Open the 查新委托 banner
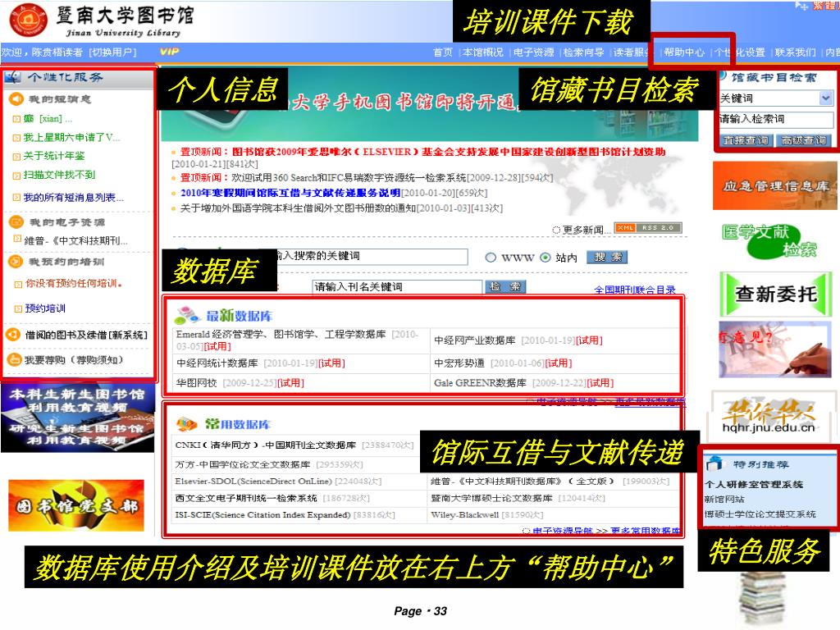Screen dimensions: 840x630 coord(775,294)
